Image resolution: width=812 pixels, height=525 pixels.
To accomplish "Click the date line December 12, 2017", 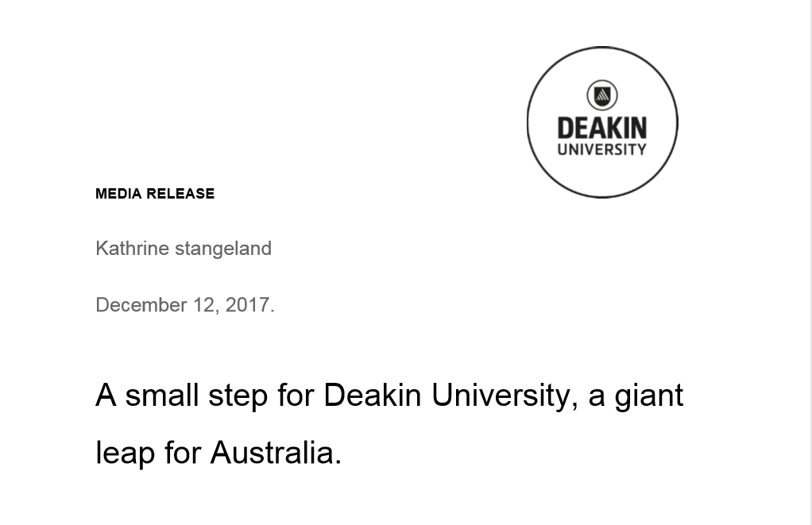I will coord(185,305).
